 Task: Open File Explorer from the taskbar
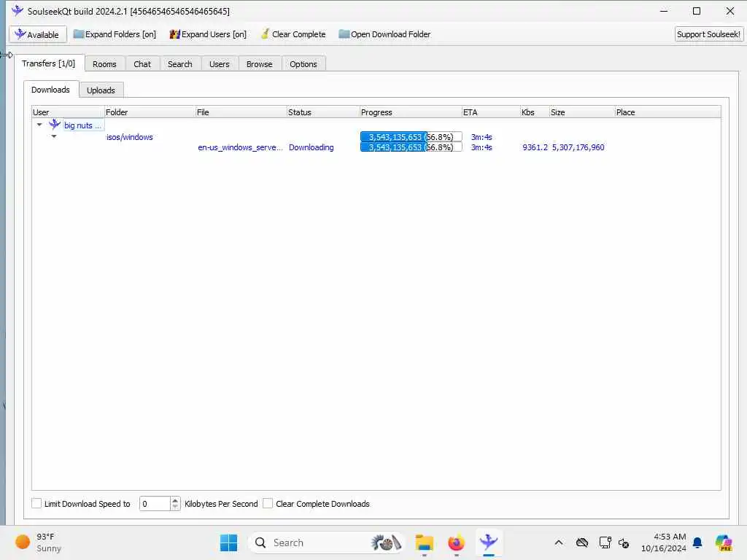coord(424,542)
